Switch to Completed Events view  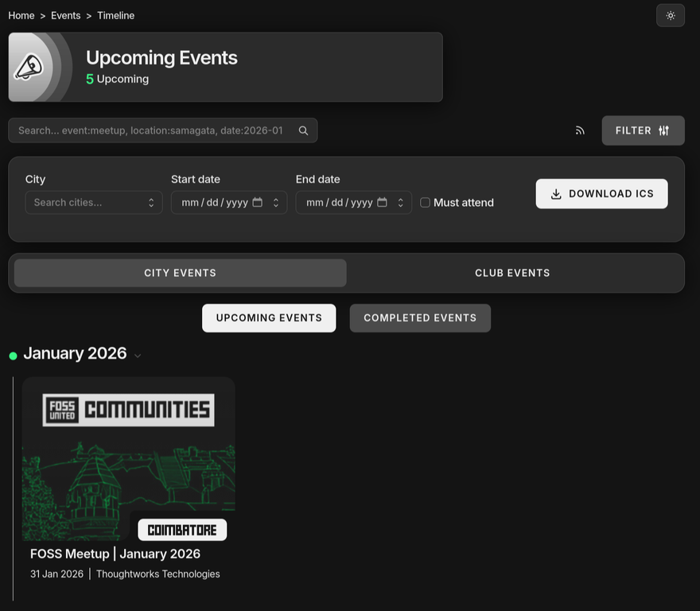420,317
